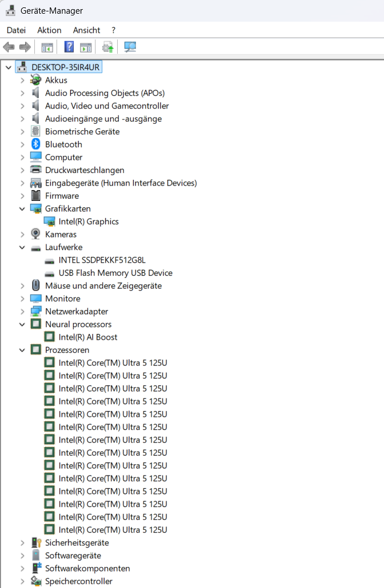This screenshot has height=588, width=384.
Task: Click the Sicherheitsgeräte key icon
Action: pyautogui.click(x=36, y=543)
